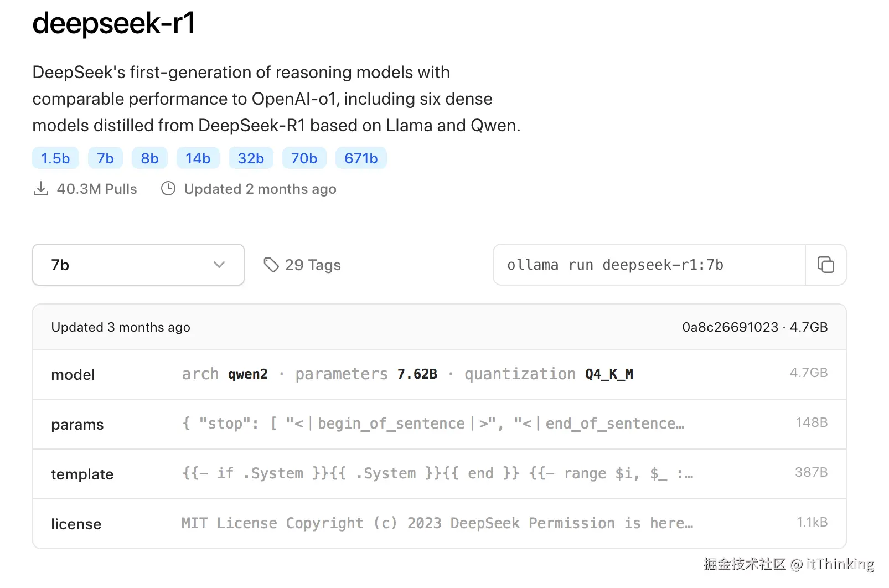Image resolution: width=889 pixels, height=588 pixels.
Task: Click the download pulls icon
Action: coord(41,189)
